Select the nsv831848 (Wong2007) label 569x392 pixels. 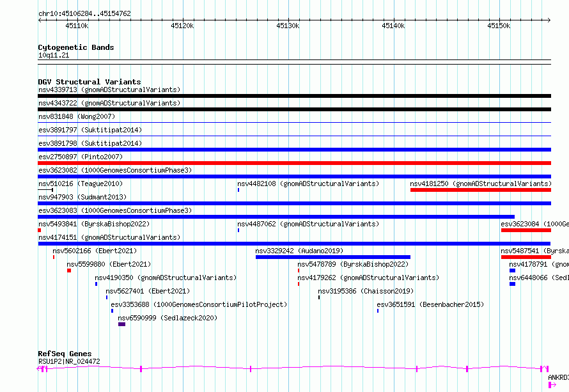click(x=77, y=116)
